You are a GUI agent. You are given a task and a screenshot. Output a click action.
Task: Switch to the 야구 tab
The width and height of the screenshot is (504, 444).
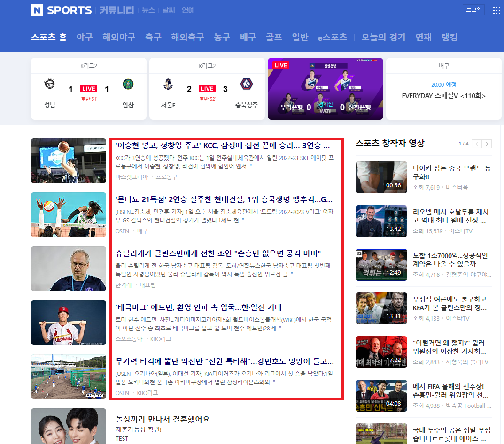tap(85, 37)
